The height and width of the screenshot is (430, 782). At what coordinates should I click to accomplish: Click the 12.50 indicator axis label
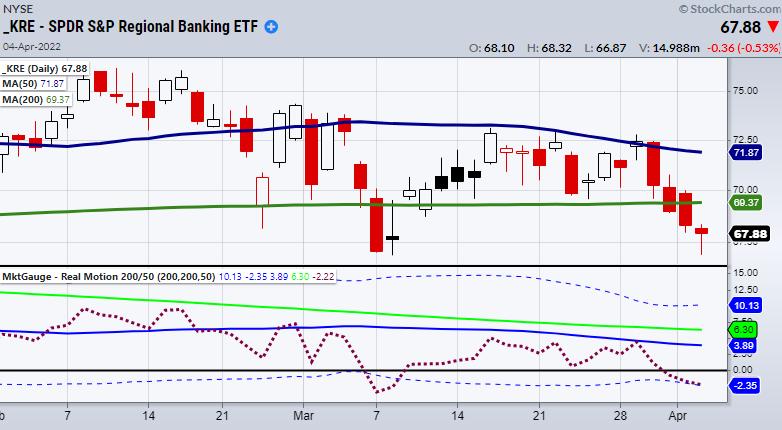coord(745,290)
